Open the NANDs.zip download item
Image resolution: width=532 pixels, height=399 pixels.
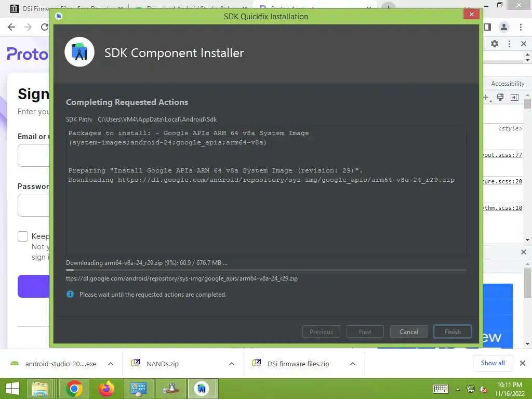coord(155,364)
